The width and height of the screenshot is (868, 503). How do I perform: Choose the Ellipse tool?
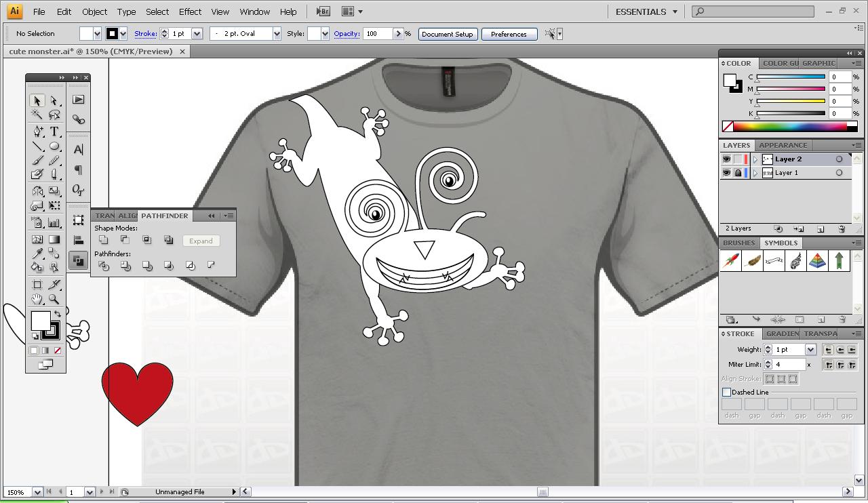point(54,146)
